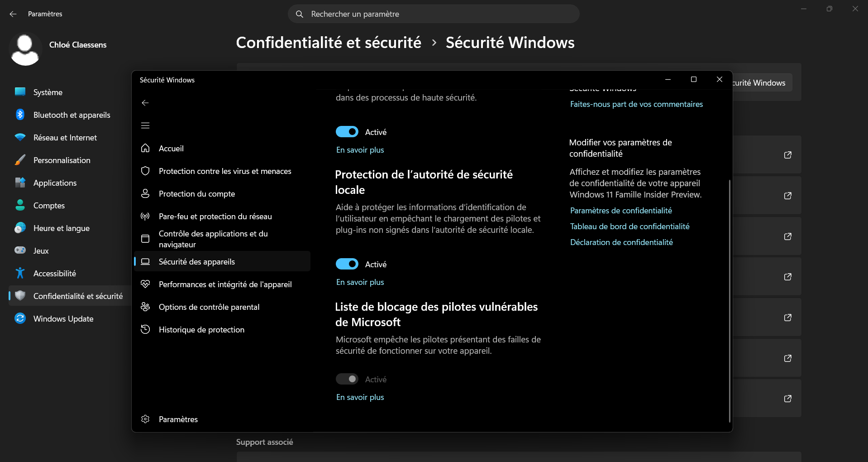The width and height of the screenshot is (868, 462).
Task: Toggle the Microsoft vulnerable driver blocklist switch
Action: [347, 379]
